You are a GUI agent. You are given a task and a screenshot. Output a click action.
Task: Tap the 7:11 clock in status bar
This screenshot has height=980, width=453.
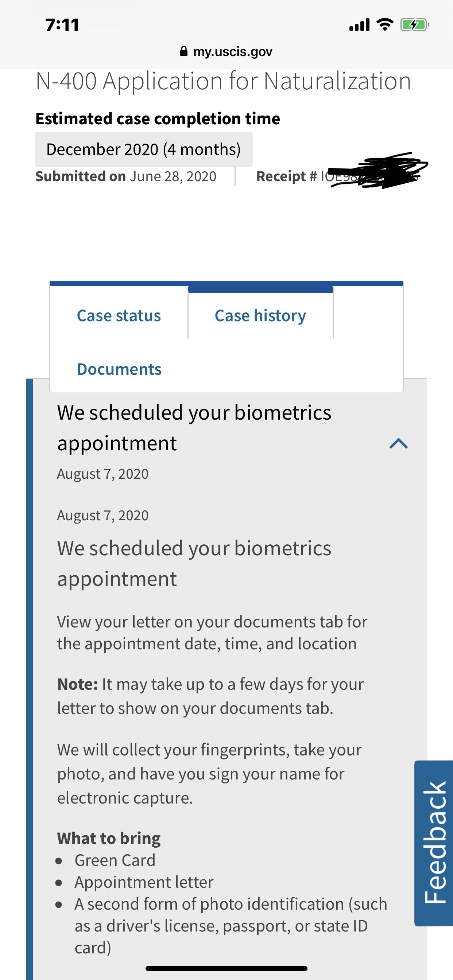pos(62,25)
